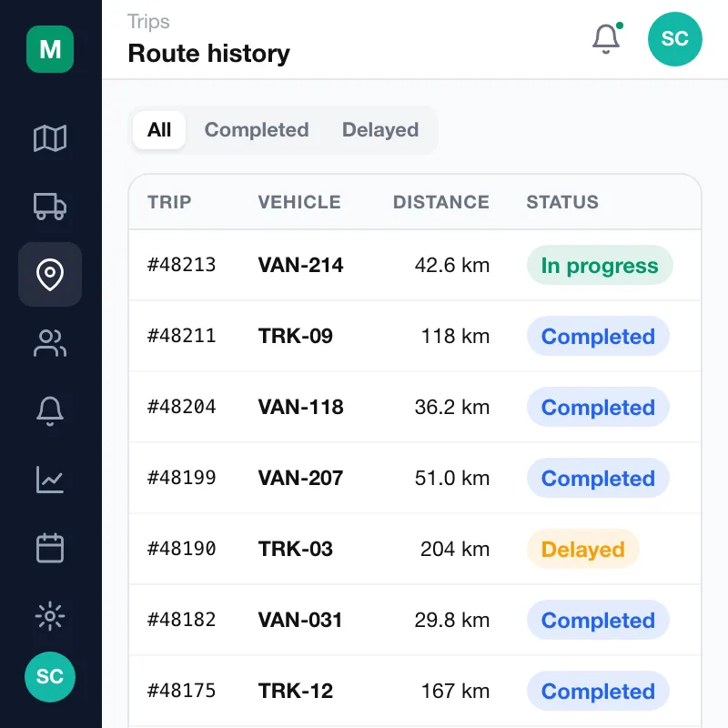Image resolution: width=728 pixels, height=728 pixels.
Task: Select vehicle VAN-118
Action: pyautogui.click(x=301, y=407)
